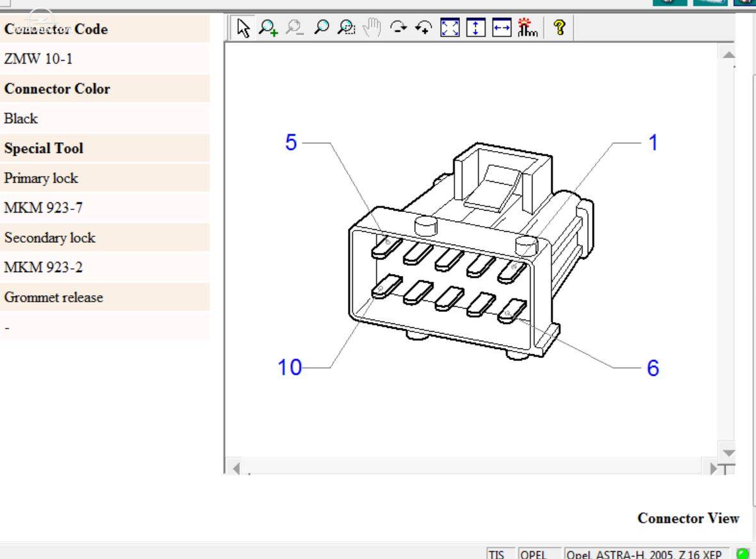Click pin number 5 label in diagram
The image size is (756, 559).
291,142
